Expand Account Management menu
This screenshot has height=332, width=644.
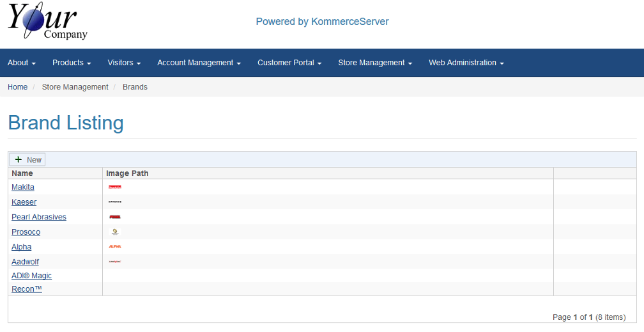199,63
